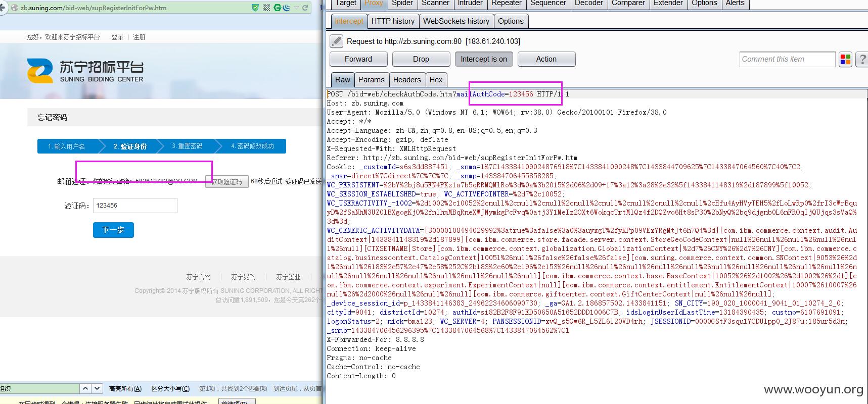
Task: Open the Action menu button
Action: click(546, 59)
